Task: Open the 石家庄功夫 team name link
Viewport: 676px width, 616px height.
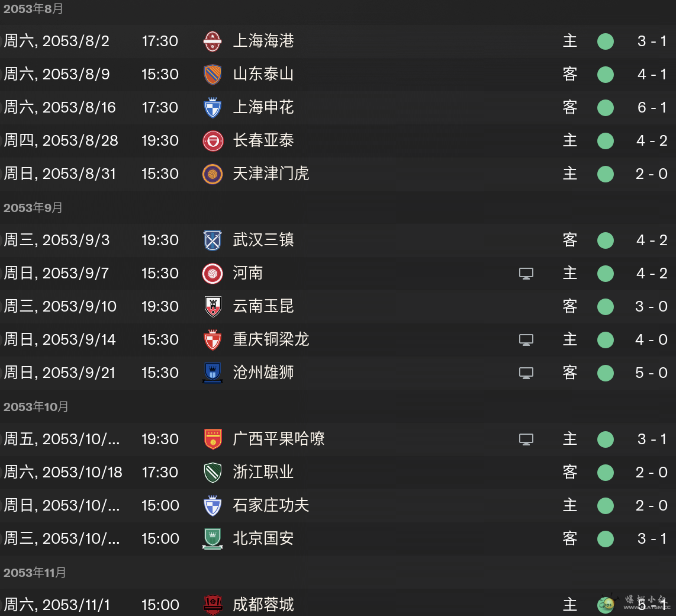Action: coord(271,505)
